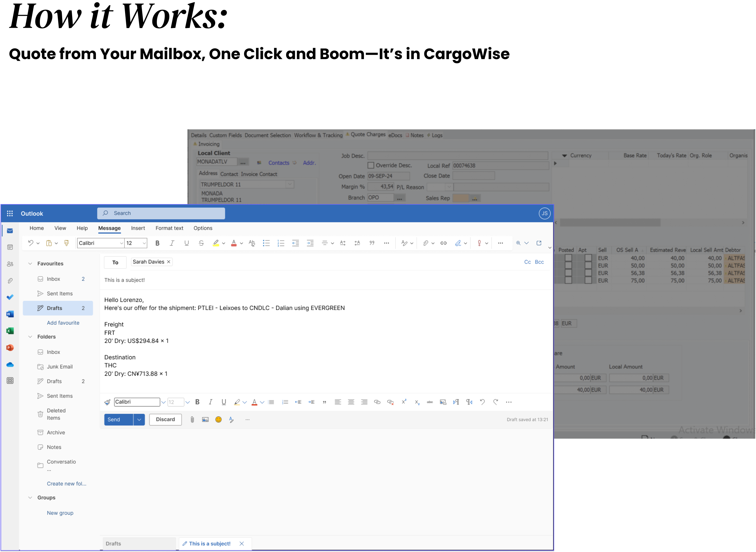756x552 pixels.
Task: Switch to the Format text ribbon tab
Action: click(x=169, y=228)
